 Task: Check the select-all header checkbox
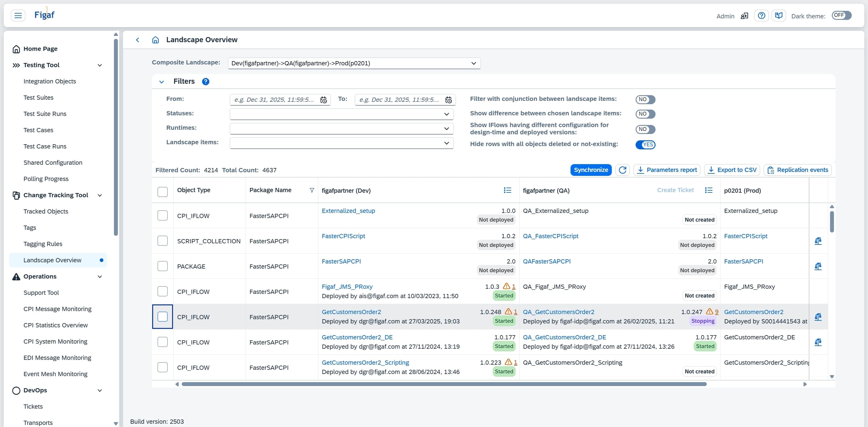[162, 192]
